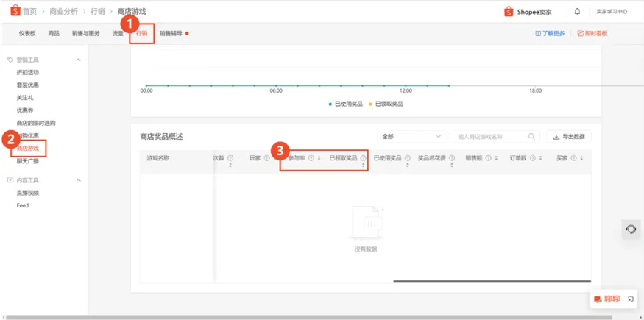Sort by 买家 using its sort arrows
Image resolution: width=644 pixels, height=320 pixels.
(581, 158)
